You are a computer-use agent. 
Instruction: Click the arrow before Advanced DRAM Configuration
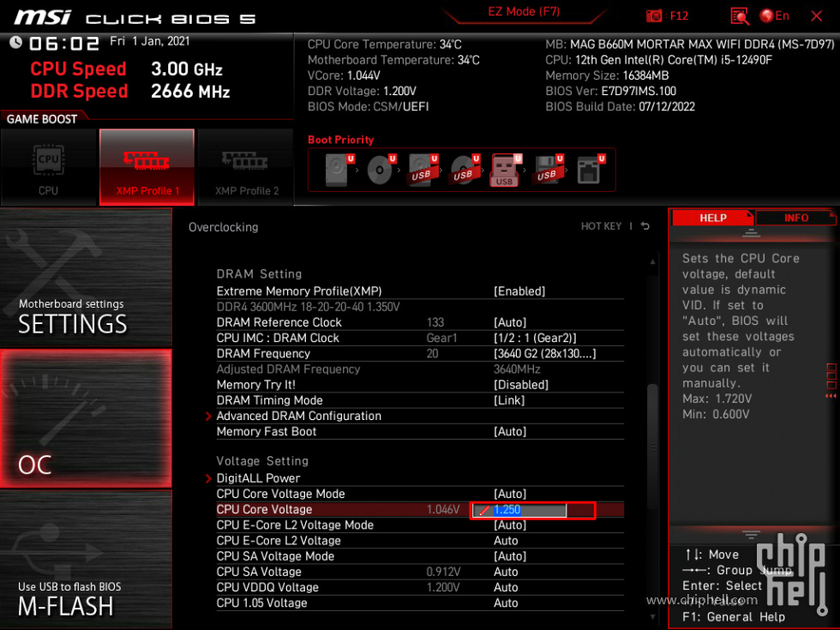[208, 417]
